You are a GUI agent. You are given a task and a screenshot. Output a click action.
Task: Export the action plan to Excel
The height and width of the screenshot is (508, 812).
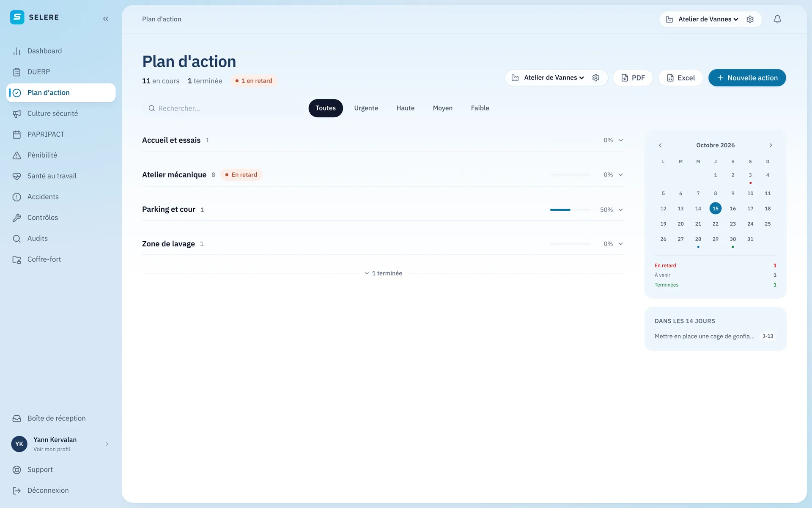coord(680,78)
